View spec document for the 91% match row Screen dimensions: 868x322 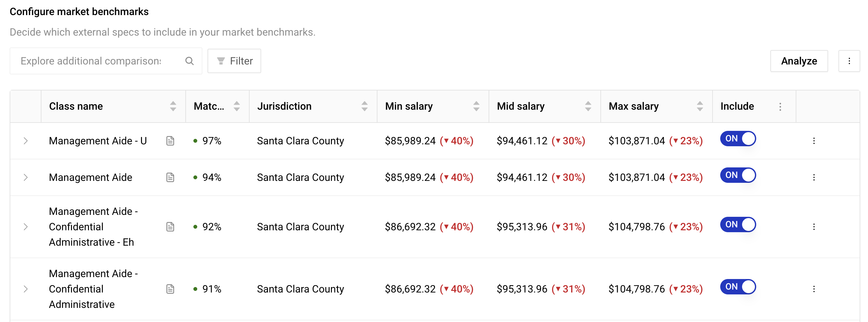170,289
